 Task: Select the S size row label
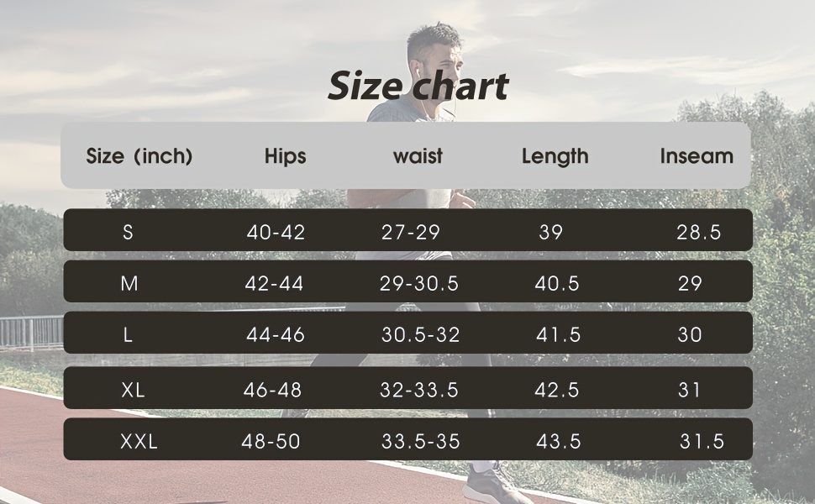coord(128,232)
